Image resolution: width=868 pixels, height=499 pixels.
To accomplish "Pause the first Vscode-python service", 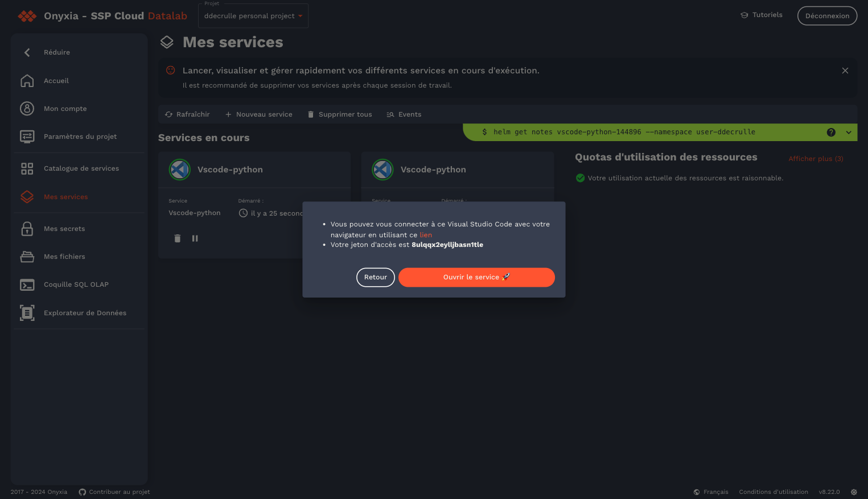I will point(195,238).
